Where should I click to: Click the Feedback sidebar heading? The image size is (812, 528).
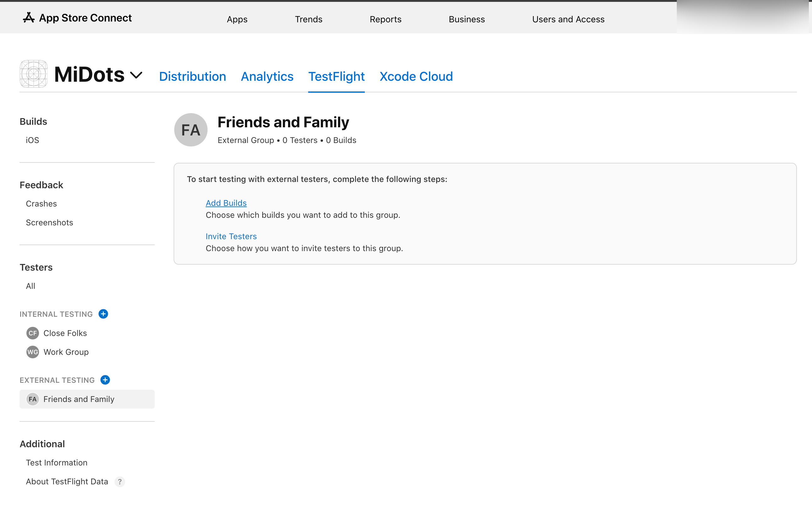(x=41, y=185)
